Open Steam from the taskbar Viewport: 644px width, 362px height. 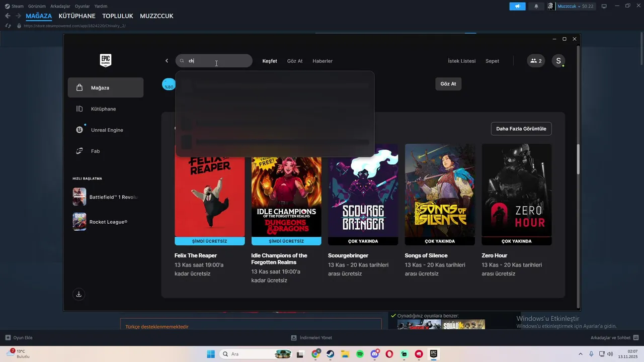330,354
